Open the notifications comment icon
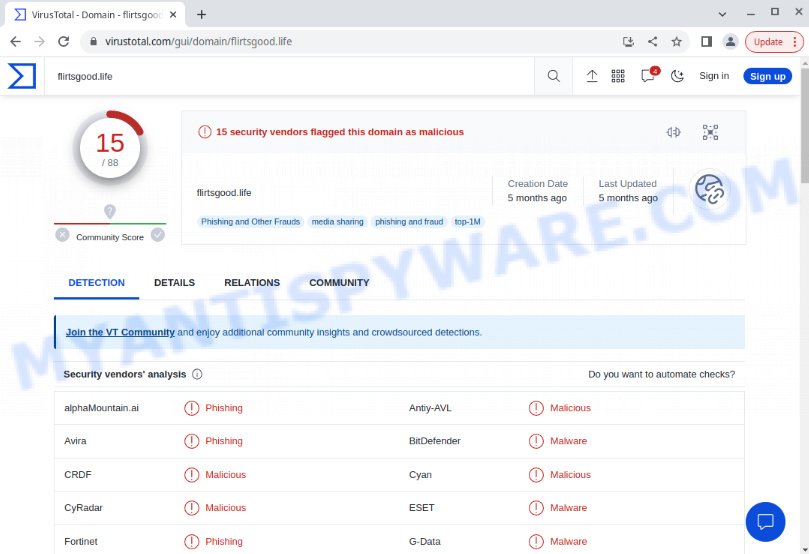809x554 pixels. (x=648, y=76)
